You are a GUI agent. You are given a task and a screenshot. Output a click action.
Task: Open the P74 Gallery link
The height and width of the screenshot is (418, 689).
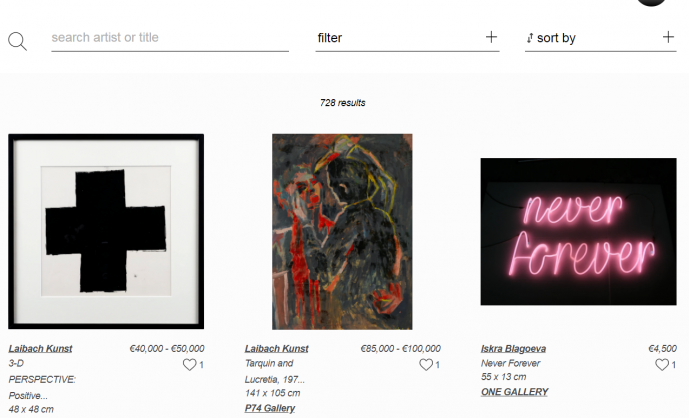coord(270,408)
